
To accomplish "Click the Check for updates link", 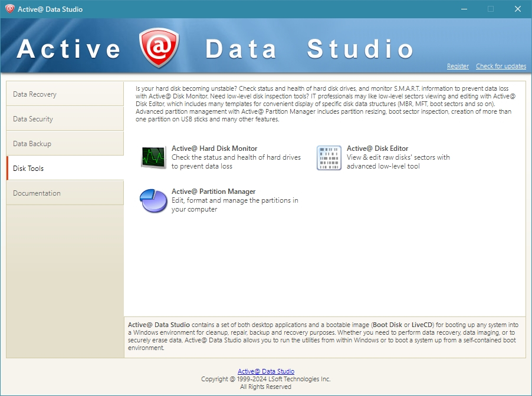I will (501, 67).
